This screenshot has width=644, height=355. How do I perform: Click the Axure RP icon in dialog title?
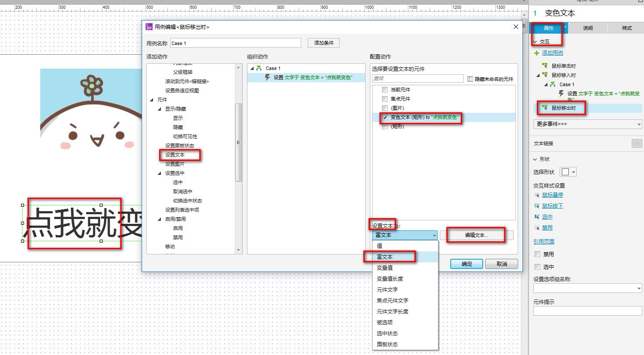pyautogui.click(x=149, y=27)
